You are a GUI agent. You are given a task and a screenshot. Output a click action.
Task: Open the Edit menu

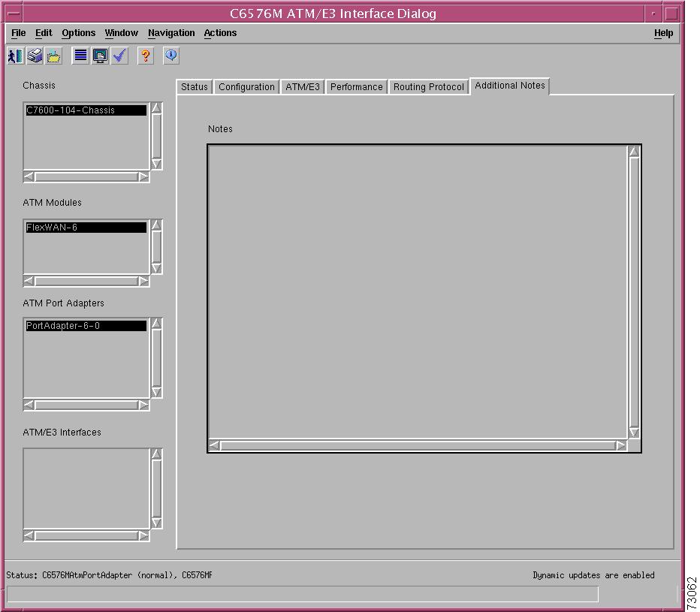44,33
